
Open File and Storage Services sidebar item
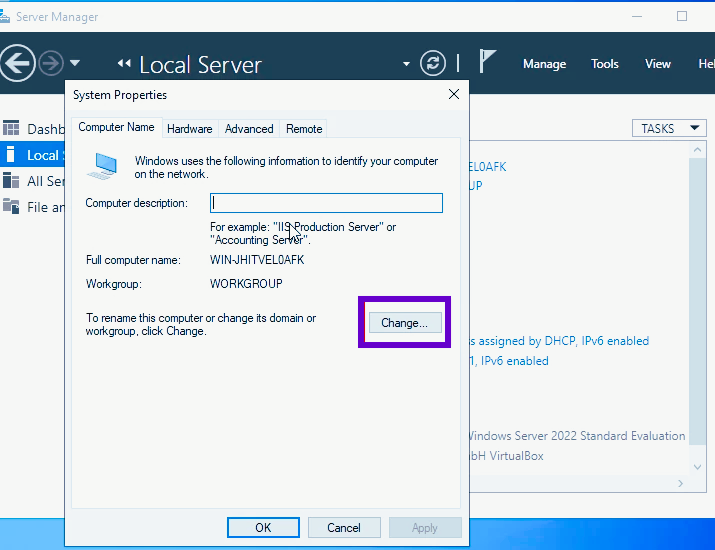(x=32, y=207)
